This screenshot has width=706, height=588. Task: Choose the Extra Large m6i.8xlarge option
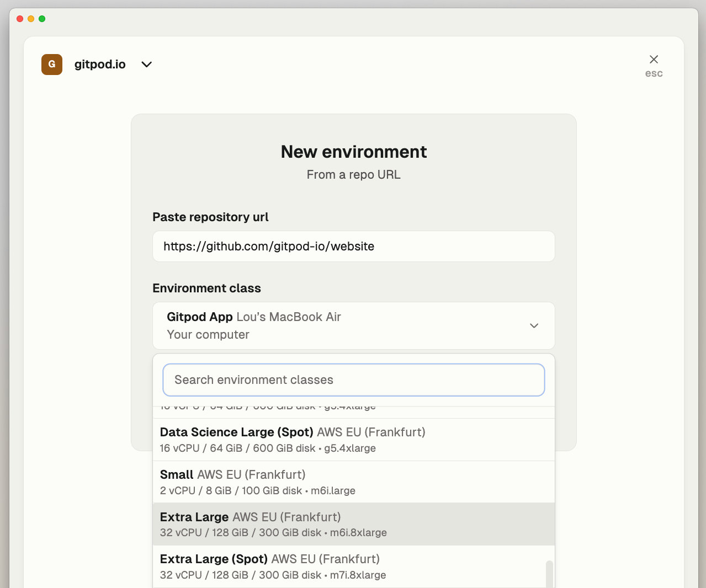[354, 524]
